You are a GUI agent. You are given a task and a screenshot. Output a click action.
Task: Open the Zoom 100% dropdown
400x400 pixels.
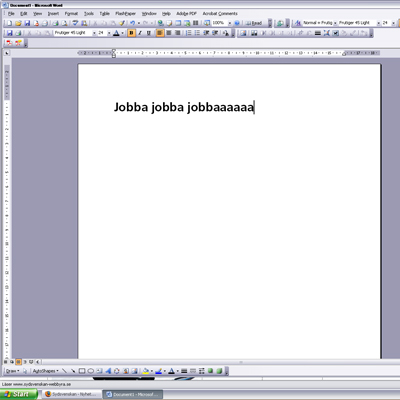pyautogui.click(x=230, y=23)
